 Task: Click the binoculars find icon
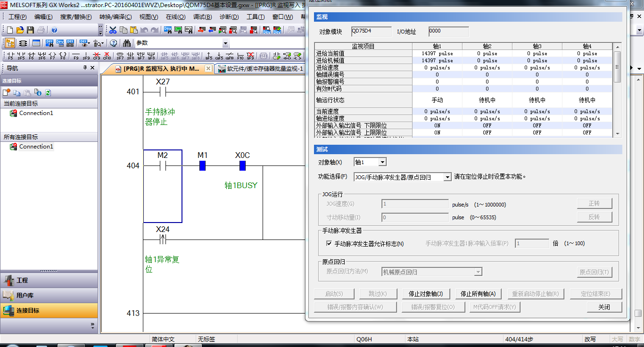coord(126,43)
